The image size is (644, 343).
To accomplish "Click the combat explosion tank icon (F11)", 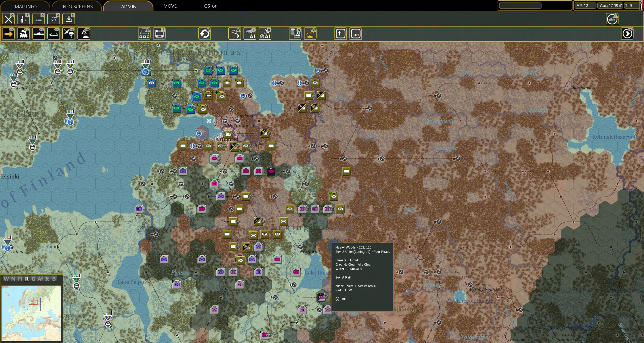I will point(84,34).
